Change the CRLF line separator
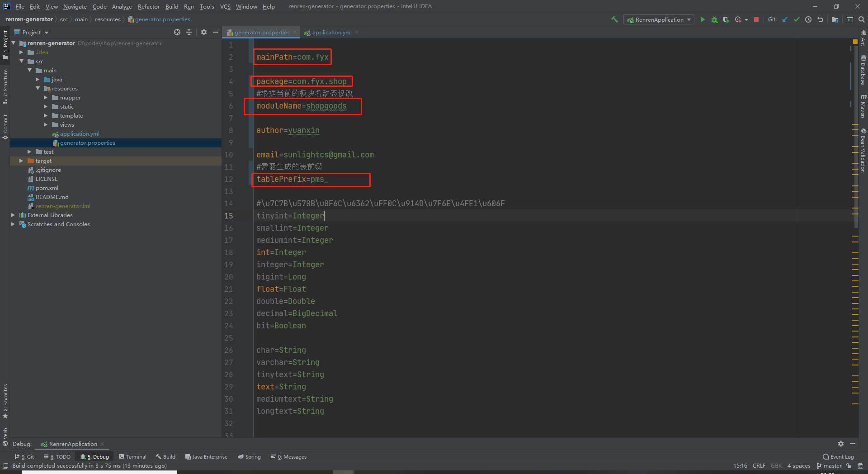Image resolution: width=868 pixels, height=474 pixels. (x=759, y=466)
